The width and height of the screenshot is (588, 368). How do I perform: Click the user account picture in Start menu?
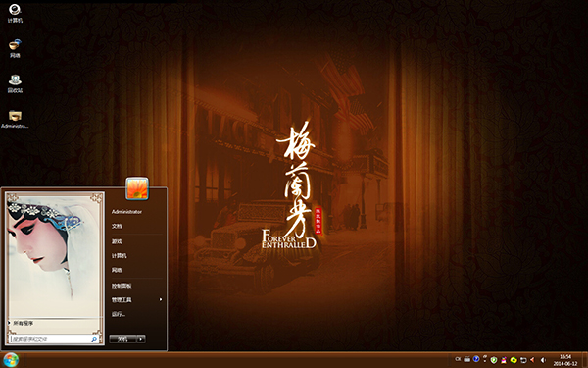coord(137,188)
